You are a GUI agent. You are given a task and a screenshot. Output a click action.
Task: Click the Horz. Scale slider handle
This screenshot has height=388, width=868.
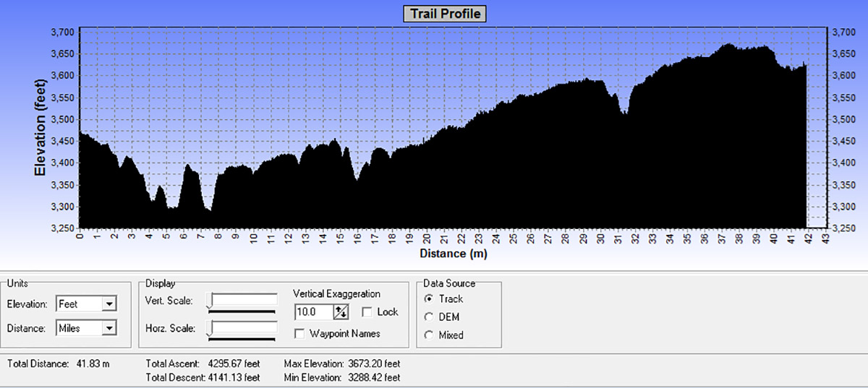210,329
